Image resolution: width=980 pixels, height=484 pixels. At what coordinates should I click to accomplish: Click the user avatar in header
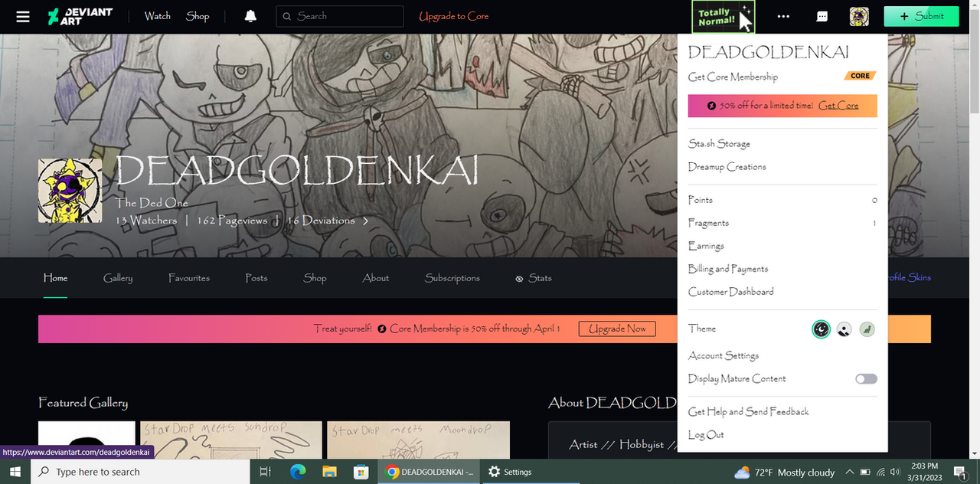tap(859, 16)
